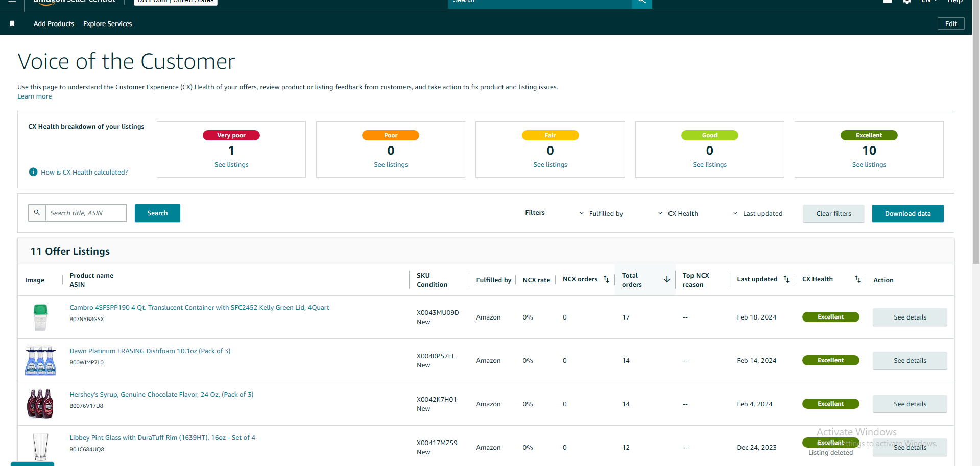Open Add Products in the navigation bar
Screen dimensions: 980x466
[x=54, y=24]
